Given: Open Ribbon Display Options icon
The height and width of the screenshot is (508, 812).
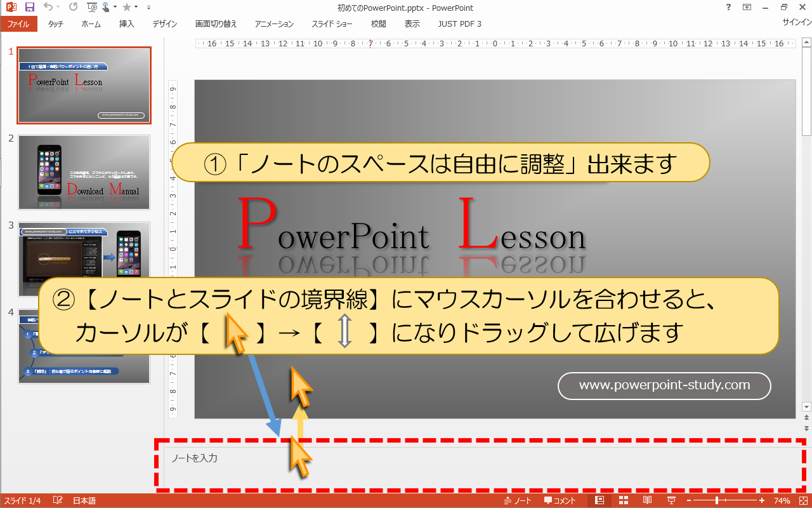Looking at the screenshot, I should coord(747,8).
